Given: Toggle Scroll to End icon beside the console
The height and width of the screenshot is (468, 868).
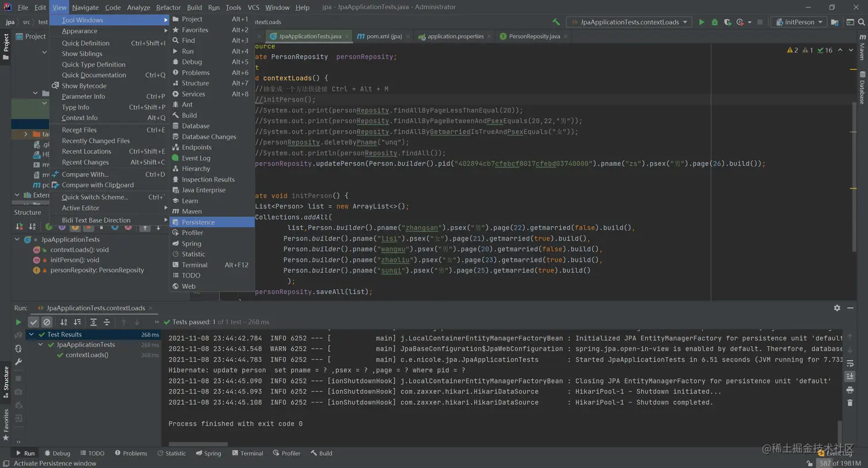Looking at the screenshot, I should pos(850,376).
